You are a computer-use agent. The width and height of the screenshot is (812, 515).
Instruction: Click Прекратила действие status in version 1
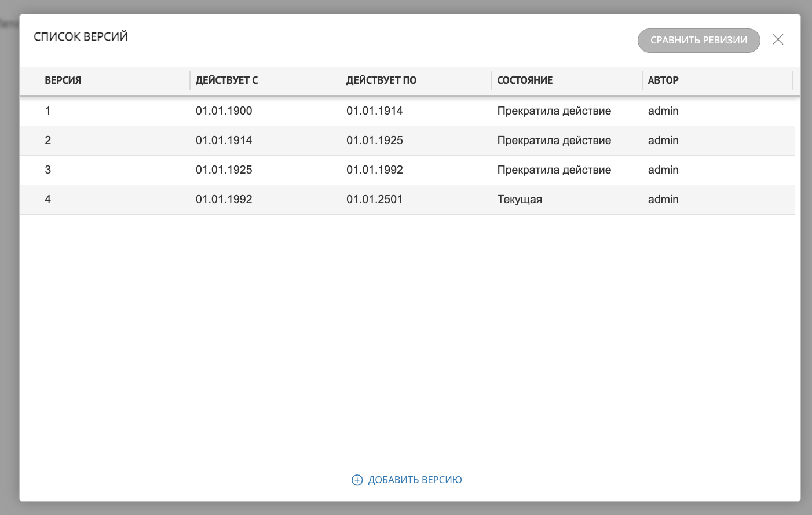[x=554, y=111]
